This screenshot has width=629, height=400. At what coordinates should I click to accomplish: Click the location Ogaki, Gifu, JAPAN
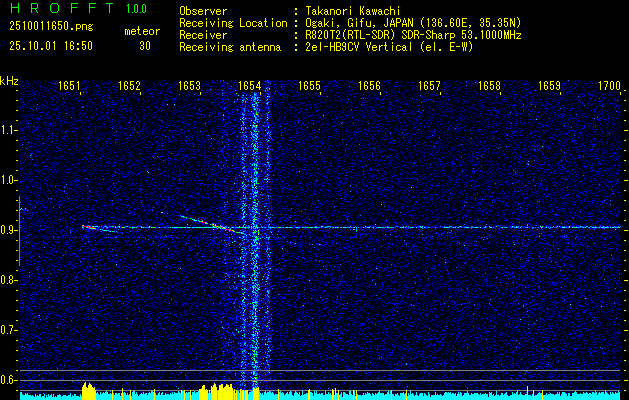pyautogui.click(x=359, y=23)
